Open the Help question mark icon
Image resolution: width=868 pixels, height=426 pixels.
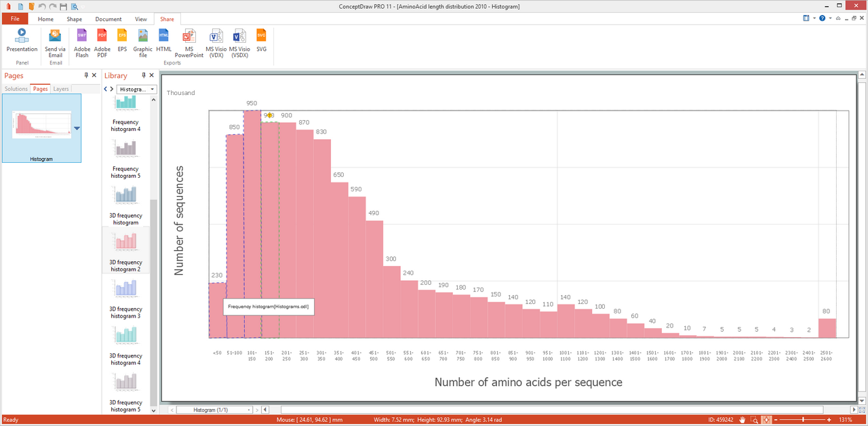822,19
